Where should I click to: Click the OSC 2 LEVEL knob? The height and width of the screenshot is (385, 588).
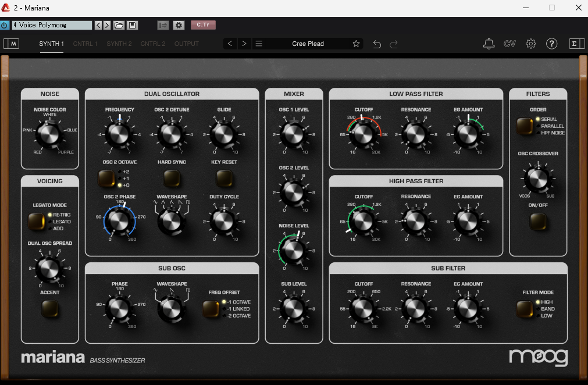click(294, 192)
